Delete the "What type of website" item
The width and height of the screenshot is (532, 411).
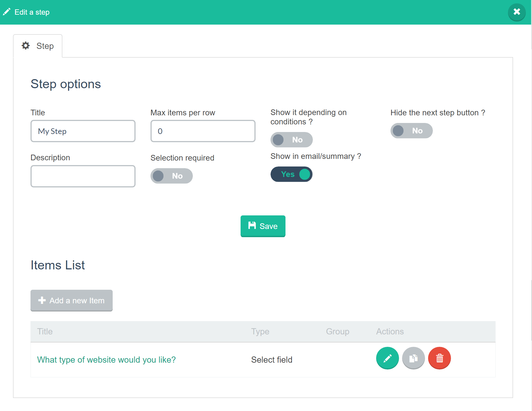(439, 358)
